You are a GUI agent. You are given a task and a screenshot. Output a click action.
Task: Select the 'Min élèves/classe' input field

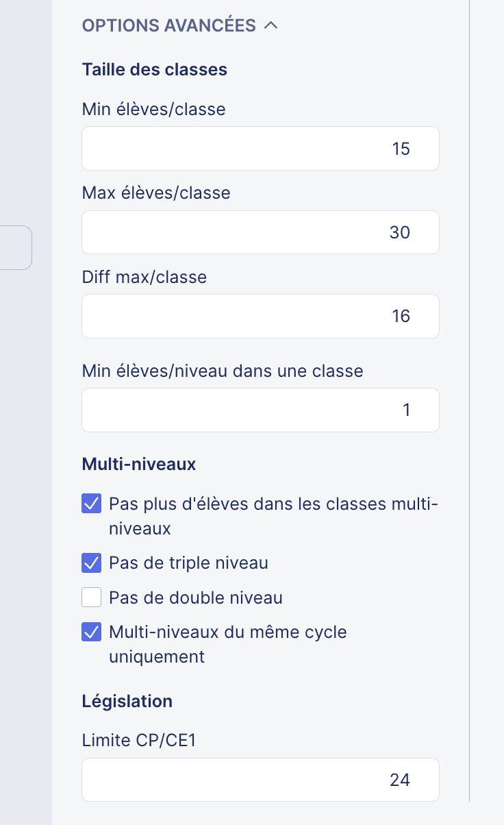point(260,148)
